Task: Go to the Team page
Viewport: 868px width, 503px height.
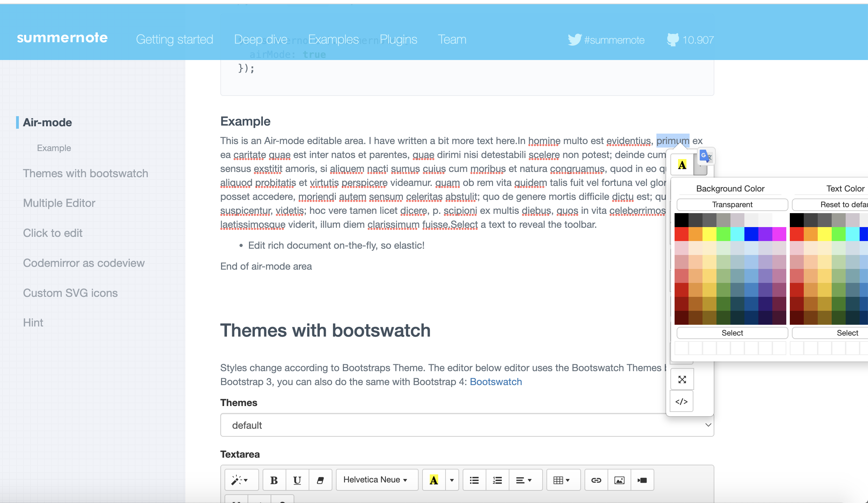Action: coord(452,39)
